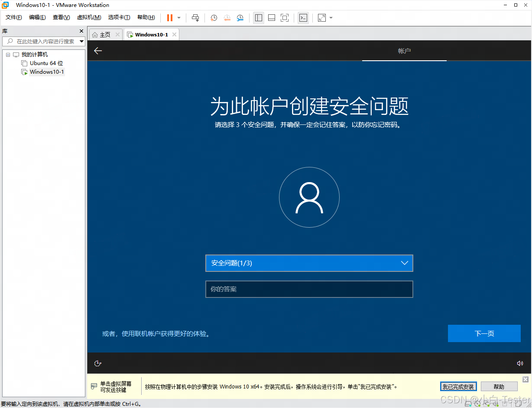532x408 pixels.
Task: Collapse the 我的计算机 tree node
Action: point(8,55)
